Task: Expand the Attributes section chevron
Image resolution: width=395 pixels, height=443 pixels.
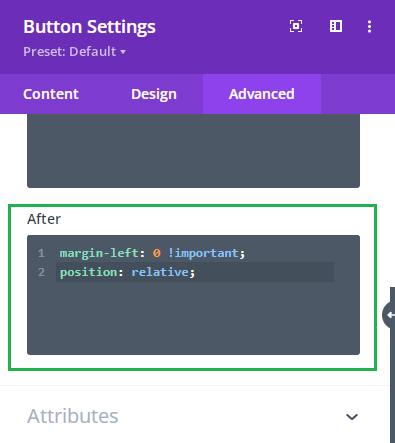Action: point(352,417)
